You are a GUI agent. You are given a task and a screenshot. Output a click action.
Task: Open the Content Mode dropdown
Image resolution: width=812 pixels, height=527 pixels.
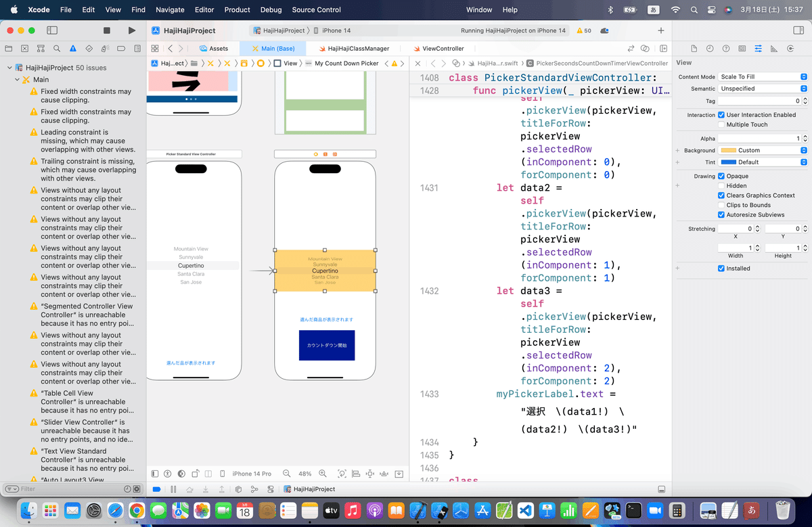(x=763, y=76)
